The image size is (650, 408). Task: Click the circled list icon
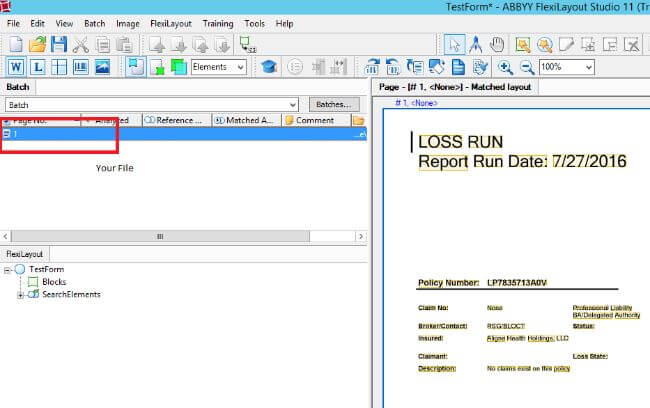[295, 67]
